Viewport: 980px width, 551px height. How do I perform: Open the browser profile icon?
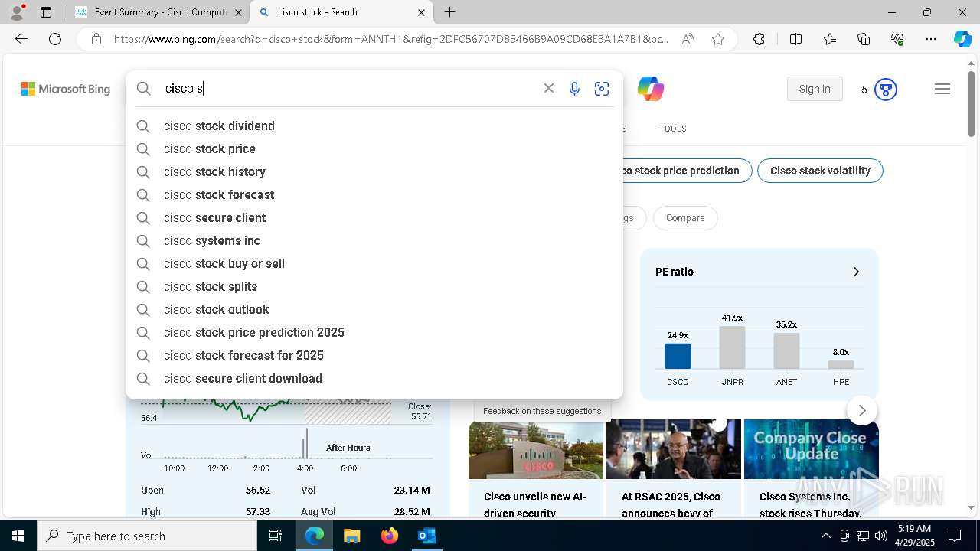click(x=17, y=12)
